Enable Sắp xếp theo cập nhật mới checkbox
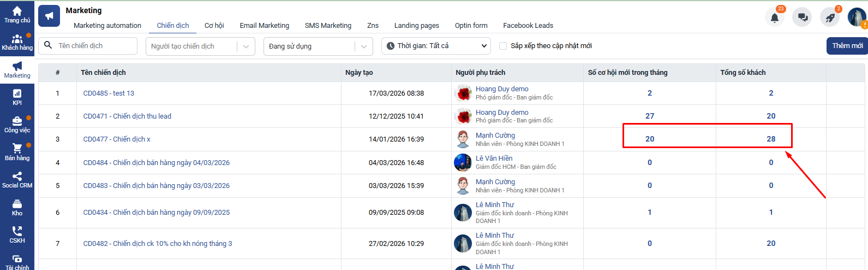This screenshot has height=270, width=868. (x=503, y=46)
